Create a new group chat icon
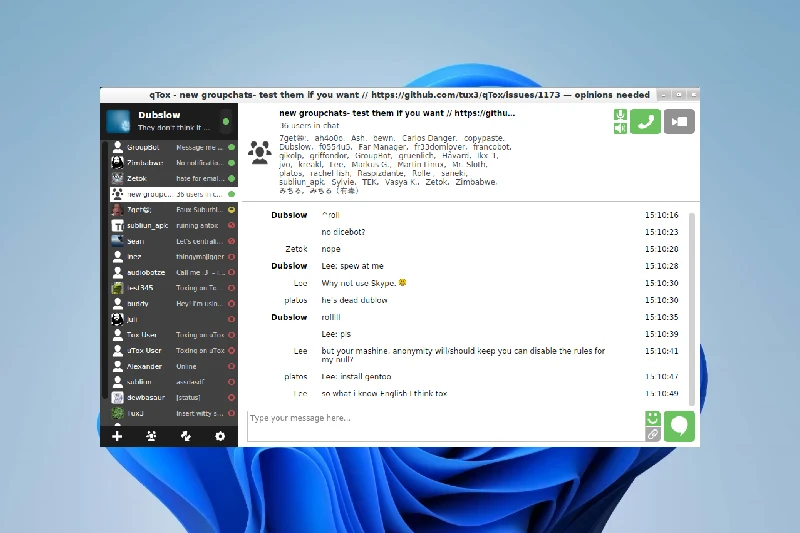 pos(151,436)
